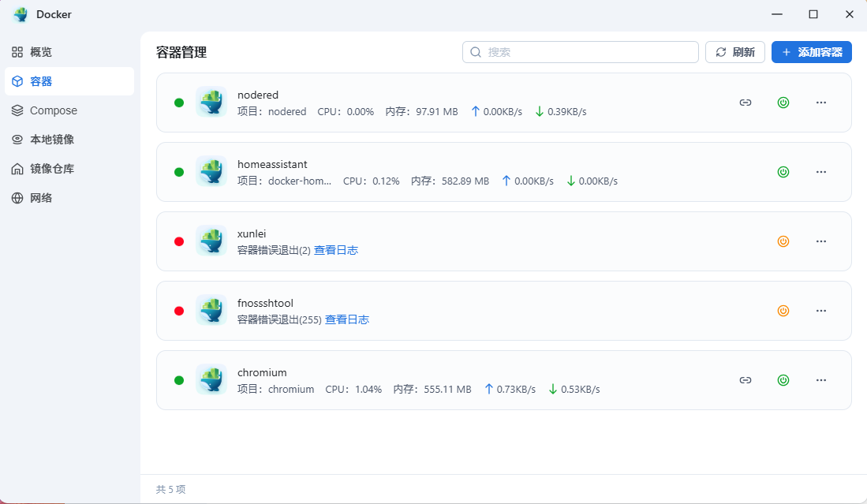
Task: Click the nodered container icon
Action: [x=211, y=102]
